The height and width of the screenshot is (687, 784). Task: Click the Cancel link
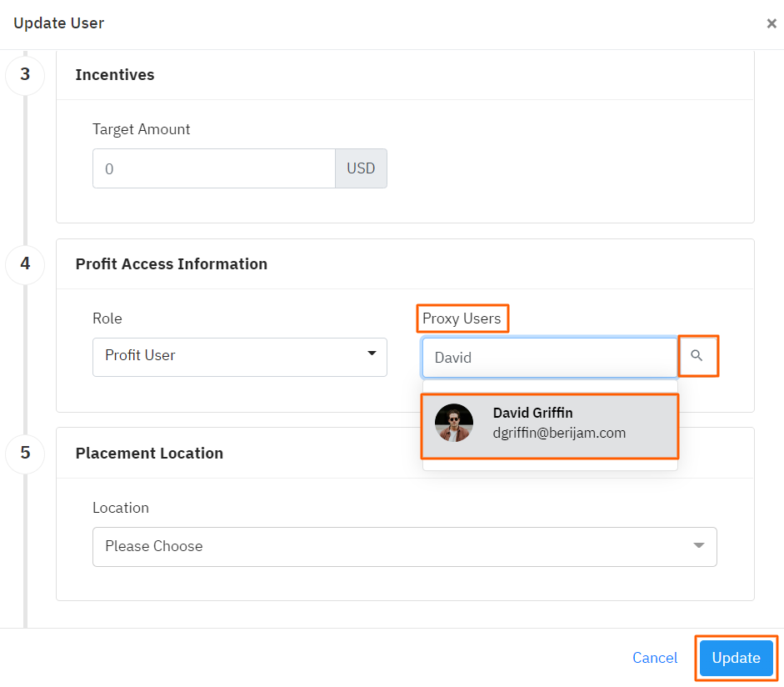point(655,658)
